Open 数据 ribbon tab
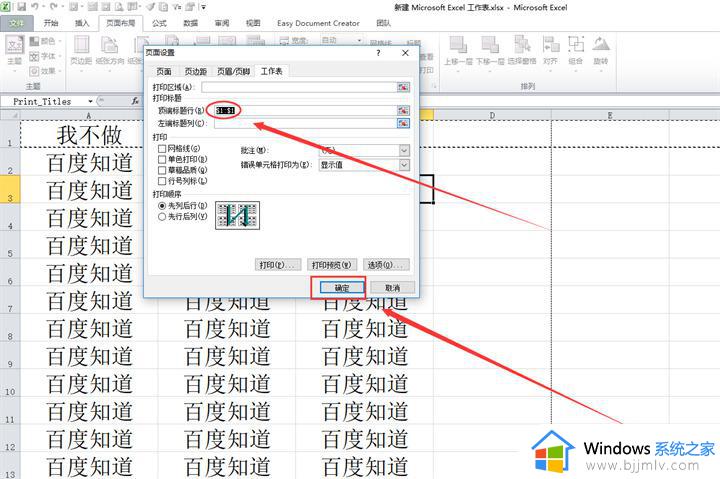 click(x=191, y=23)
